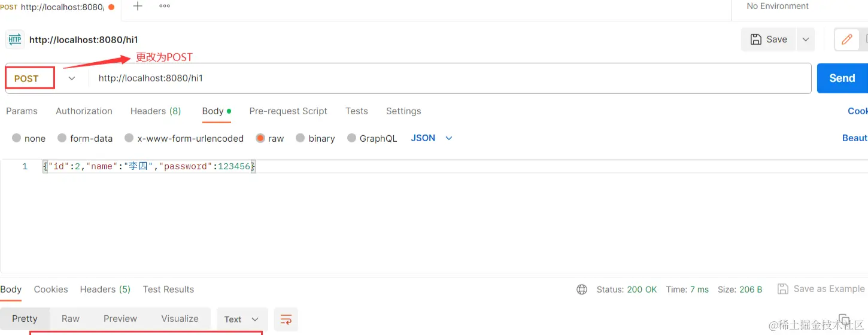868x335 pixels.
Task: Switch to the Authorization tab
Action: 84,111
